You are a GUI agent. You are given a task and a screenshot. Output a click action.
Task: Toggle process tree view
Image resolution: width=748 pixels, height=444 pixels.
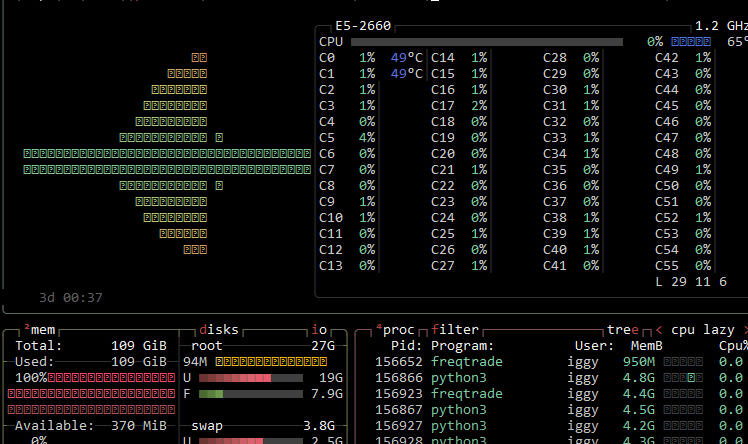pyautogui.click(x=622, y=330)
